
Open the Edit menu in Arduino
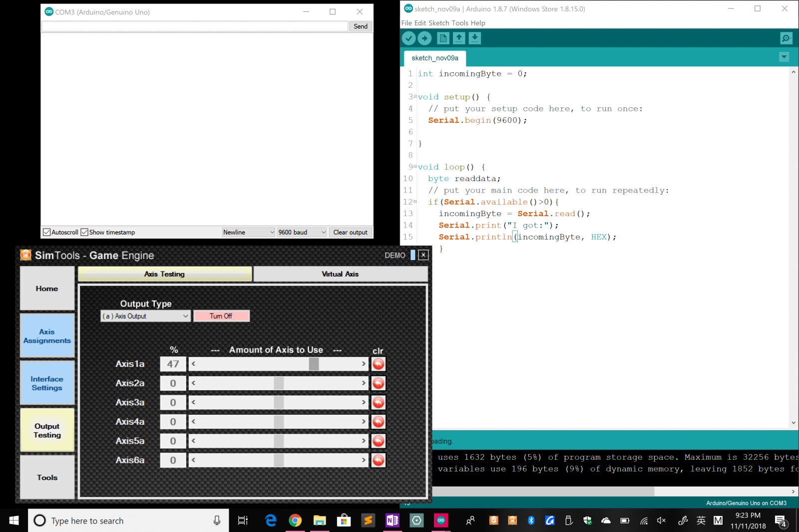click(420, 23)
